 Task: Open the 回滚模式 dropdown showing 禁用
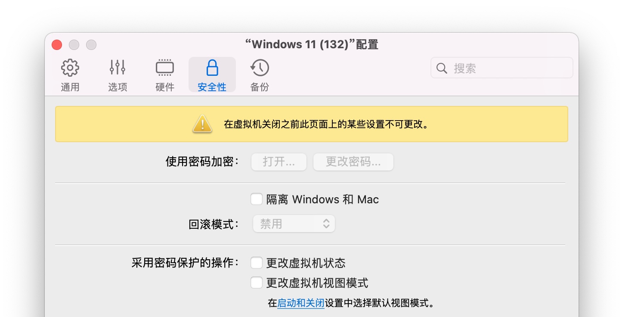294,224
